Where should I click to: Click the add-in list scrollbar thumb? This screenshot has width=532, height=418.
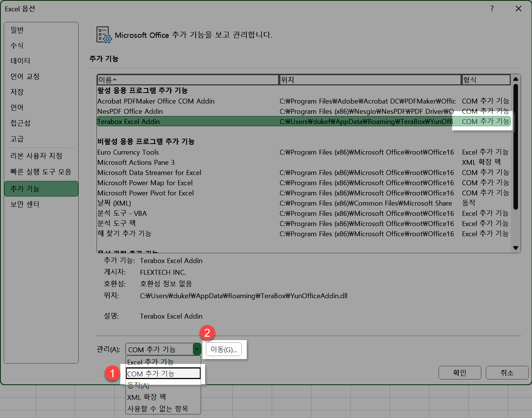(x=515, y=147)
